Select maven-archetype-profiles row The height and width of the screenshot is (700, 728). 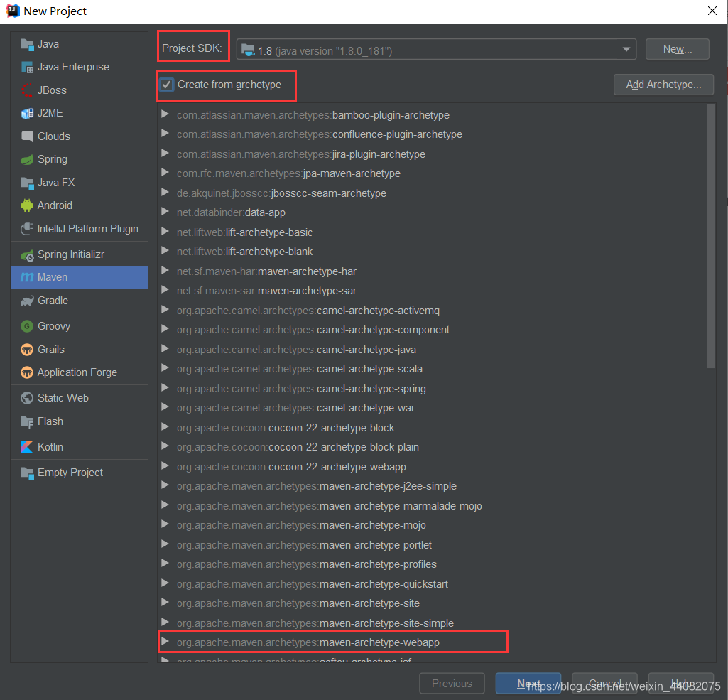tap(432, 564)
